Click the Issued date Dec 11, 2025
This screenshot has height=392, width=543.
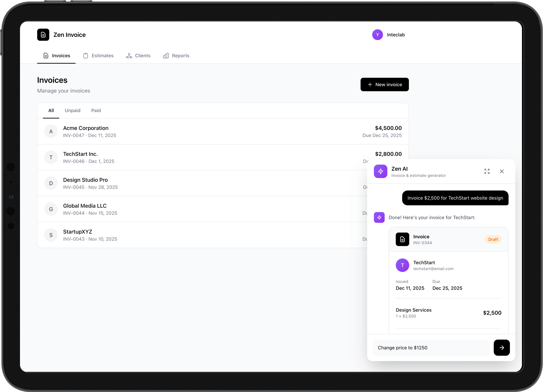tap(410, 288)
